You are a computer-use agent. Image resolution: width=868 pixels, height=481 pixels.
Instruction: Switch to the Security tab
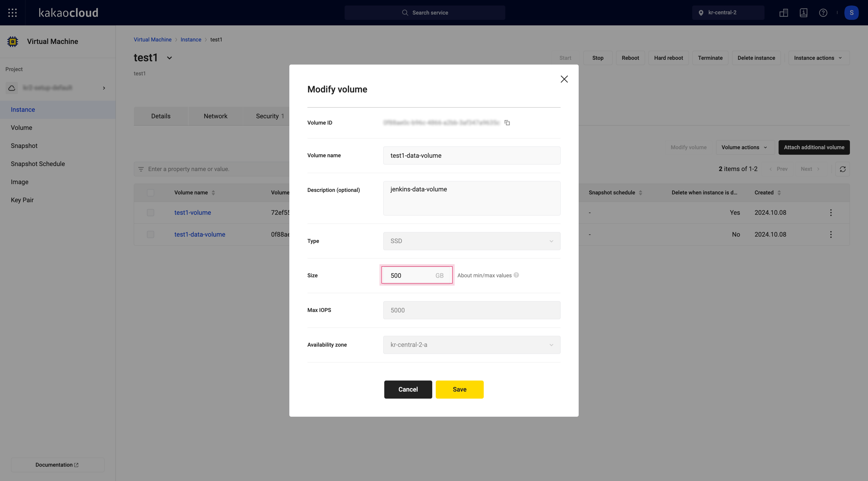(270, 116)
